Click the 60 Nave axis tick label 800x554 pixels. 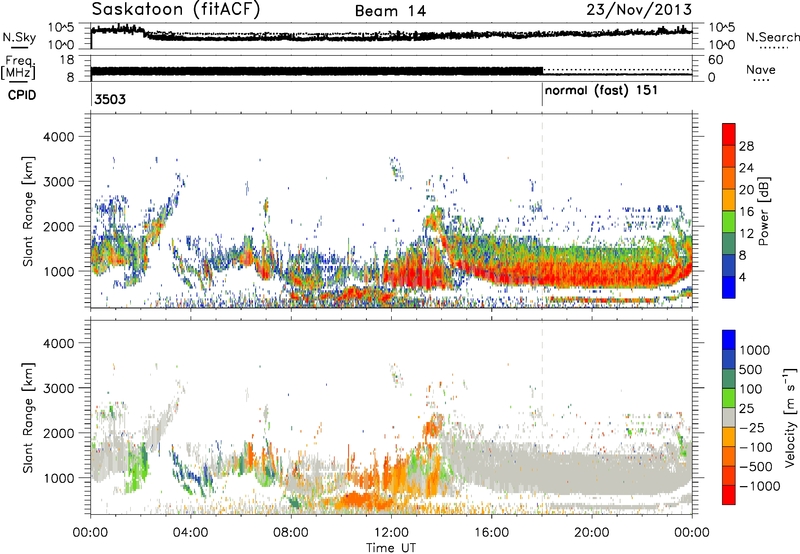[716, 60]
